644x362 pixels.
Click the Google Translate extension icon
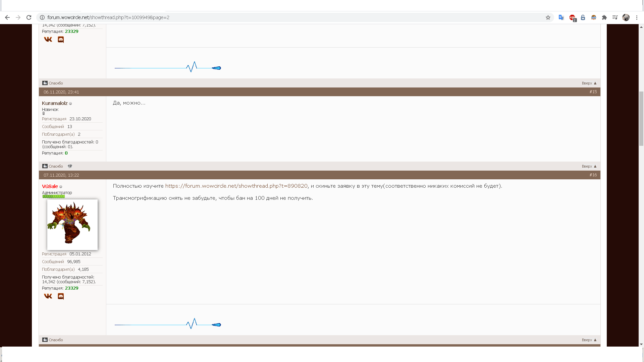[x=561, y=17]
